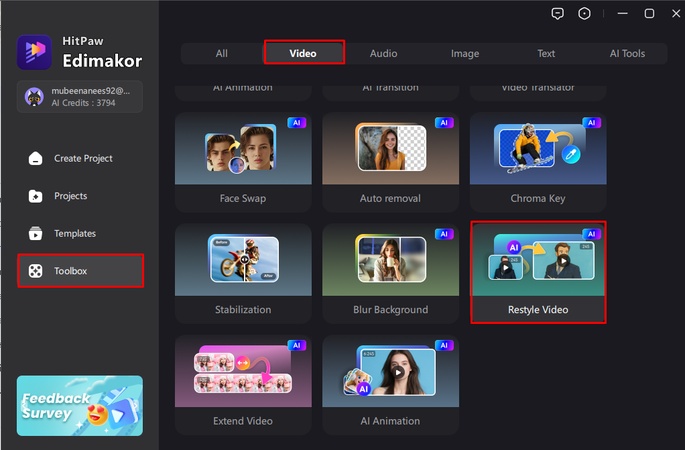Open the Face Swap tool card
Screen dimensions: 685x450
243,162
